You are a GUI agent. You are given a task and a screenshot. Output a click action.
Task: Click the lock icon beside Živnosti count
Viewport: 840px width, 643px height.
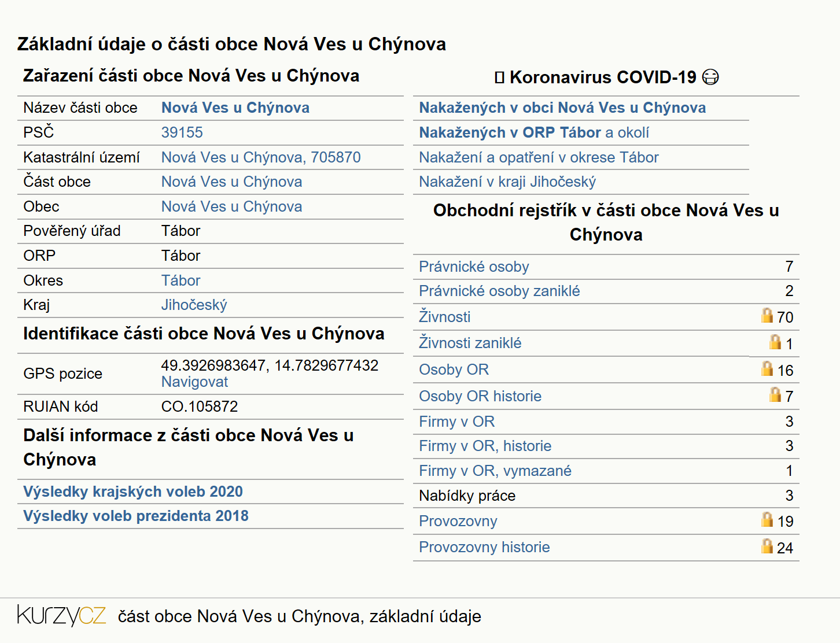[767, 315]
